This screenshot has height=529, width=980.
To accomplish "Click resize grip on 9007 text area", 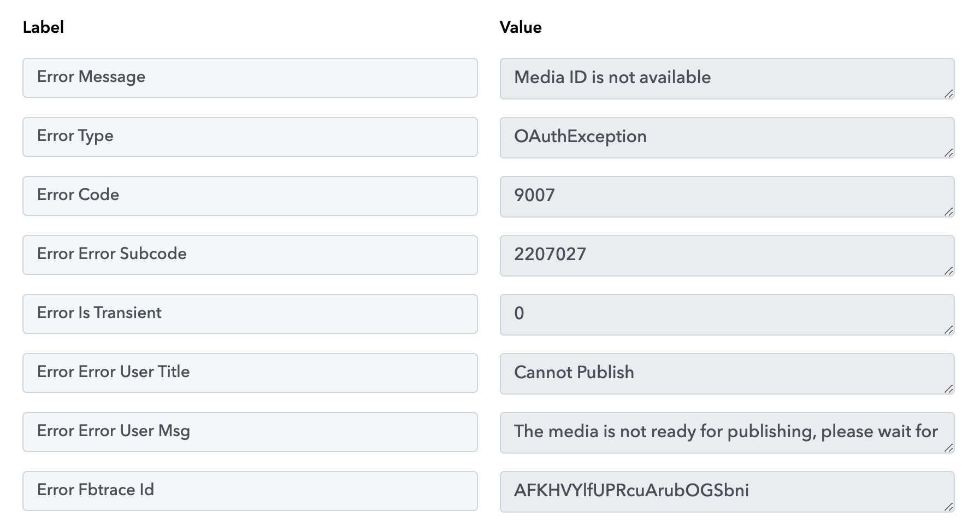I will coord(949,212).
